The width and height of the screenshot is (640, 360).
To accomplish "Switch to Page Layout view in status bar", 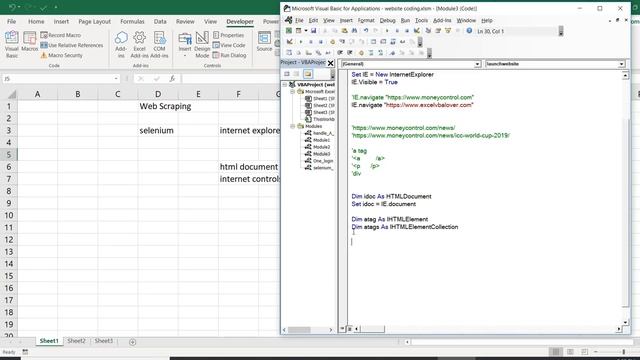I will click(x=570, y=351).
